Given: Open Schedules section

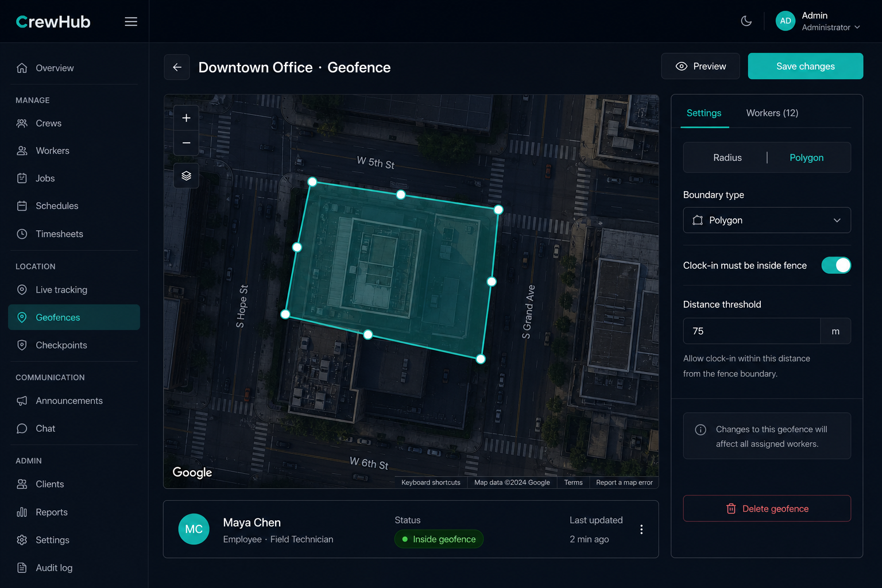Looking at the screenshot, I should 74,206.
